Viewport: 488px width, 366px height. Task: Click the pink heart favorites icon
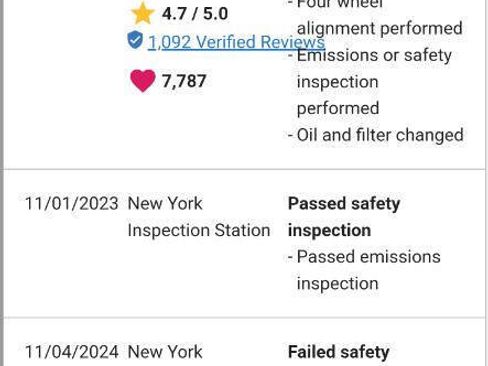[143, 81]
